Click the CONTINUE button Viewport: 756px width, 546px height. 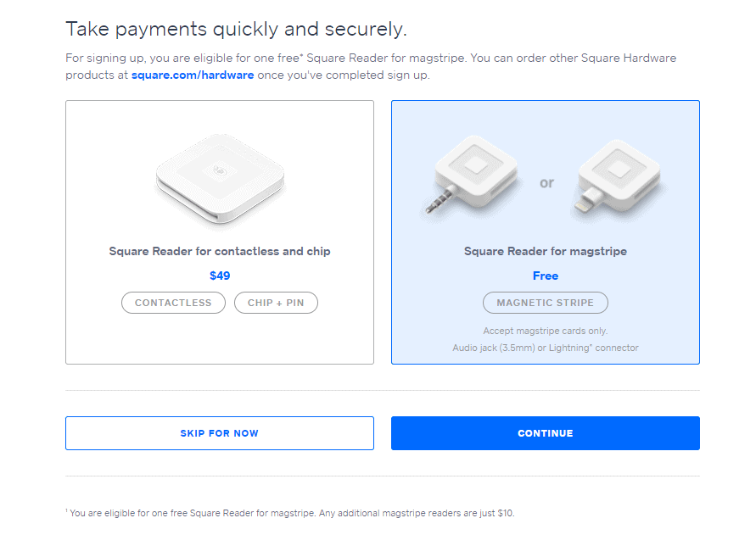(546, 432)
